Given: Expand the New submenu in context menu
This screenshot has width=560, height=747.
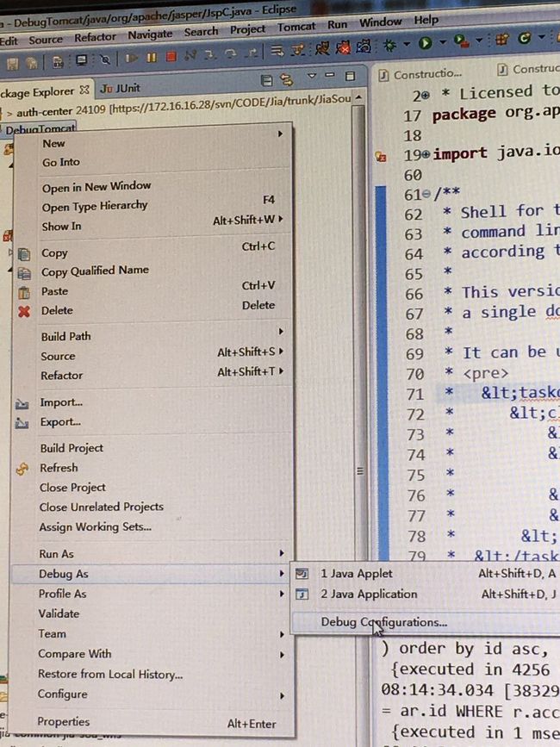Looking at the screenshot, I should pyautogui.click(x=152, y=142).
